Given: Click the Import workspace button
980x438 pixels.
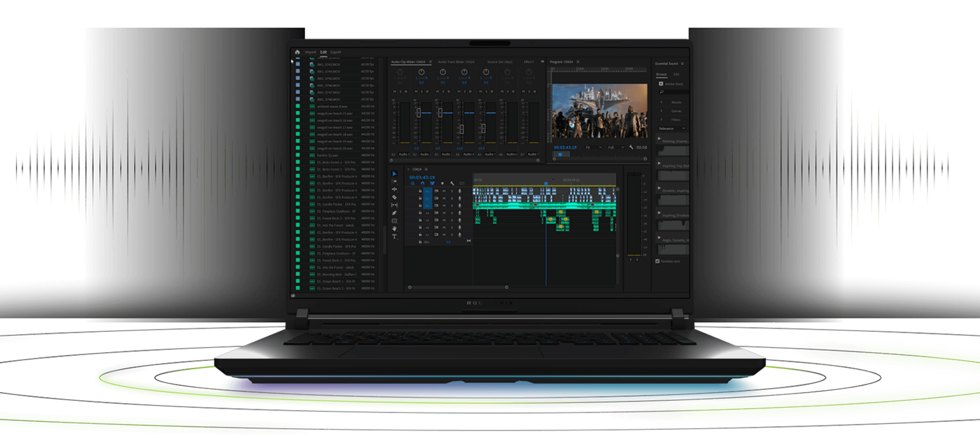Looking at the screenshot, I should click(x=310, y=52).
